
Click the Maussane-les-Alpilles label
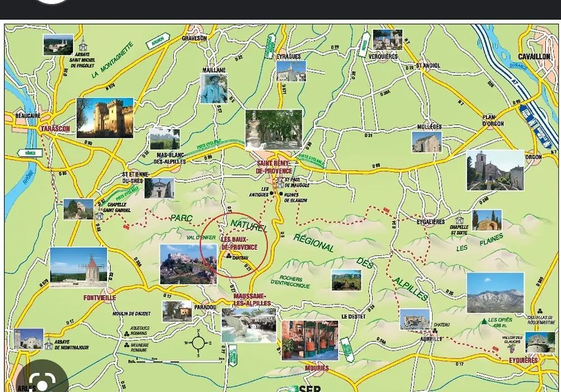point(252,300)
